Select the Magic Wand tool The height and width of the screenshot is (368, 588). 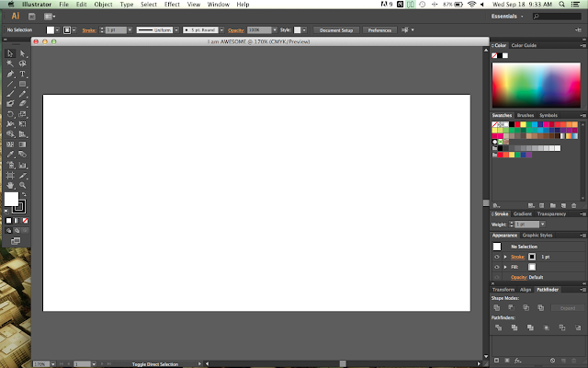coord(10,63)
